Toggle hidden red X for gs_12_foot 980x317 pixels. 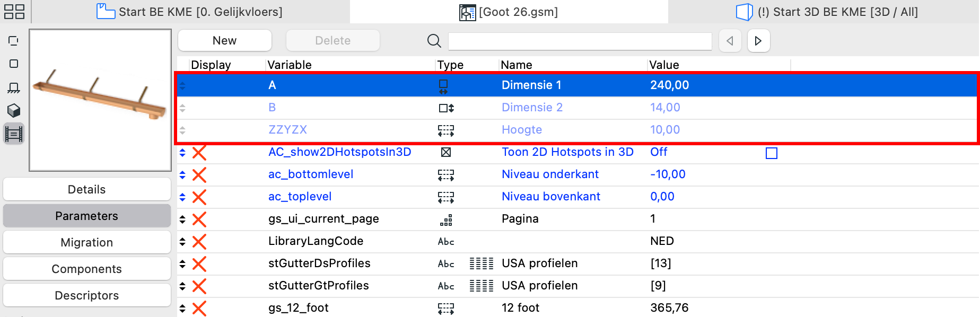coord(199,309)
